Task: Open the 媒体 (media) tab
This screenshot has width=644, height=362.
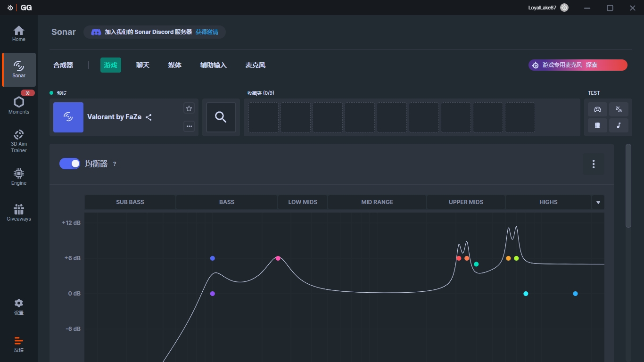Action: pyautogui.click(x=175, y=65)
